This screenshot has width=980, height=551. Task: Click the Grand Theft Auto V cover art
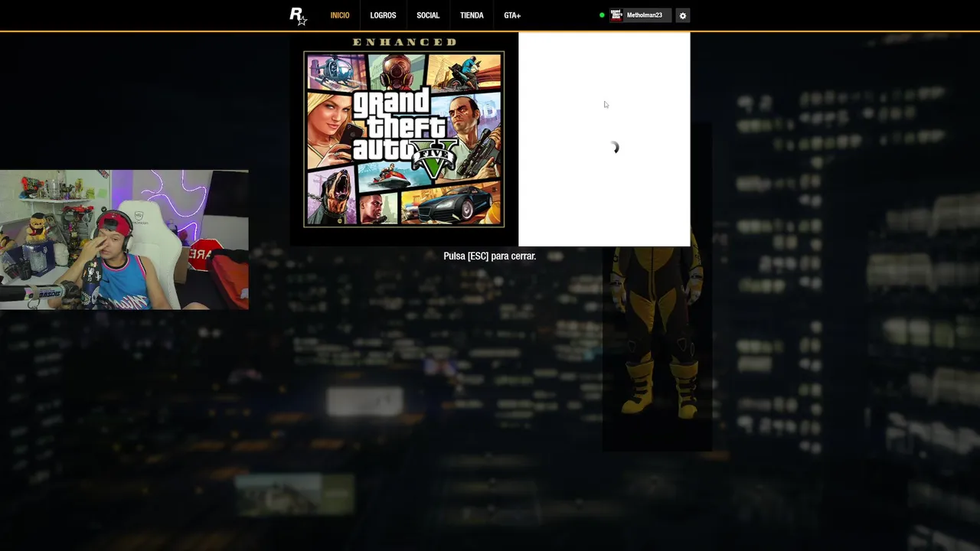[404, 139]
